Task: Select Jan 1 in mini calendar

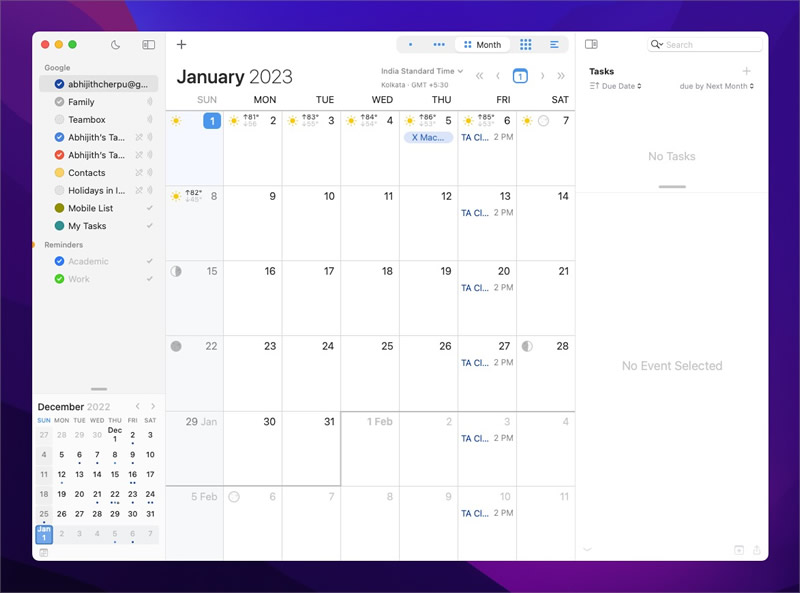Action: (44, 534)
